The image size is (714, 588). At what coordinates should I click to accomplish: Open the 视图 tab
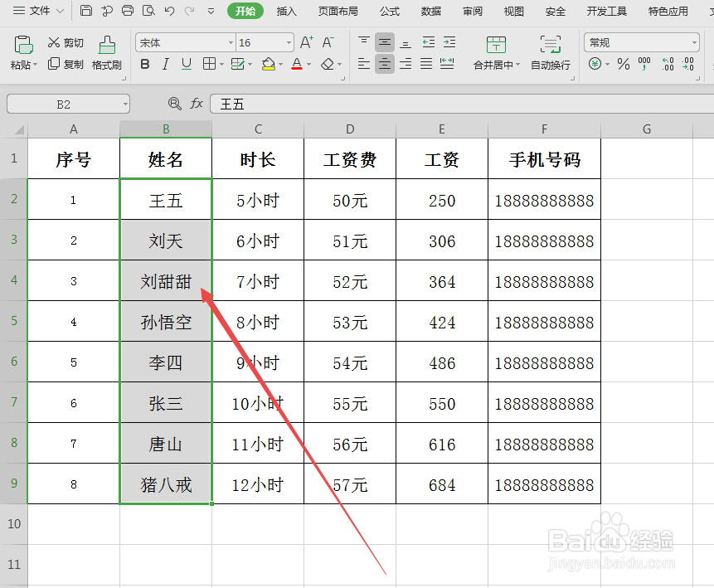pos(513,11)
